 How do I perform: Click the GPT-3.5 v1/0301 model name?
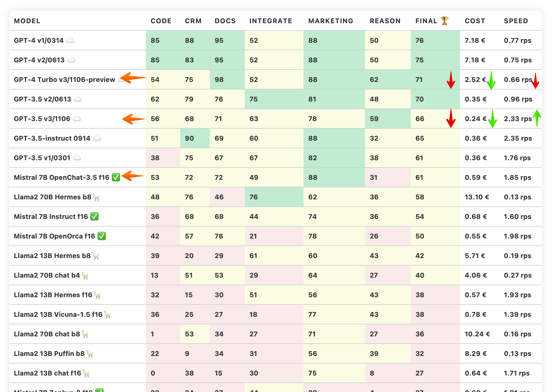pos(42,158)
